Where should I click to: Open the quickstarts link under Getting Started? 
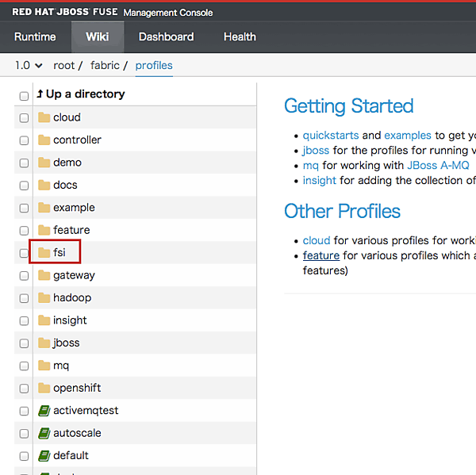coord(330,136)
